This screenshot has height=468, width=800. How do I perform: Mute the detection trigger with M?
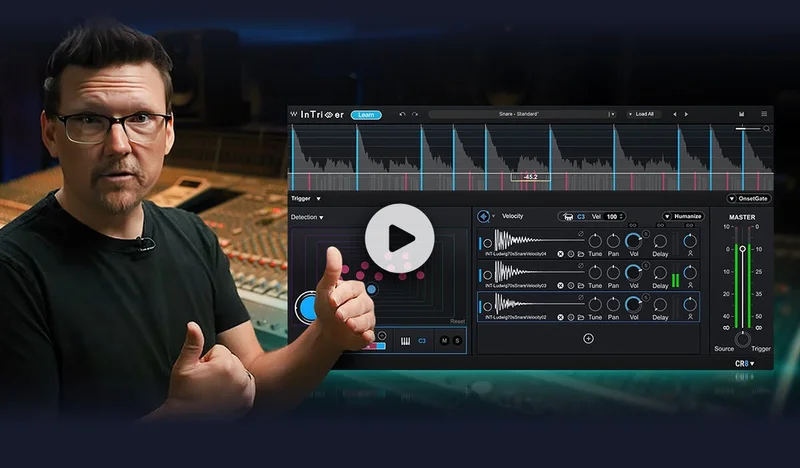point(444,341)
